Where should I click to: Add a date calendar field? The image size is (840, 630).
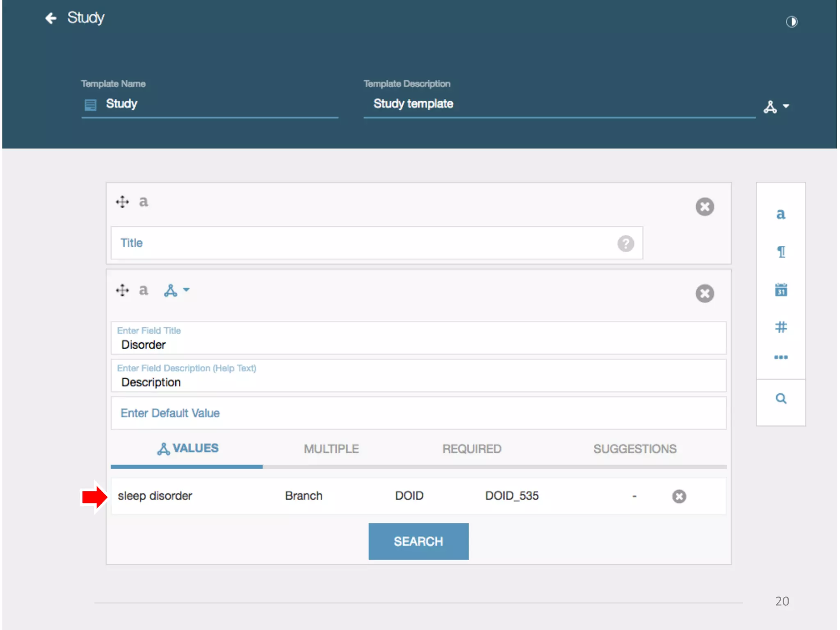tap(781, 290)
